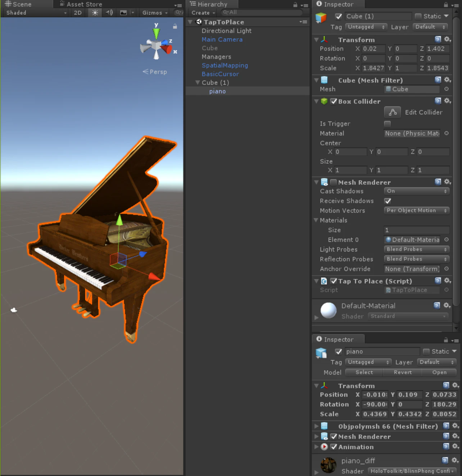Open Default-Material gear settings menu
Image resolution: width=462 pixels, height=476 pixels.
coord(447,305)
